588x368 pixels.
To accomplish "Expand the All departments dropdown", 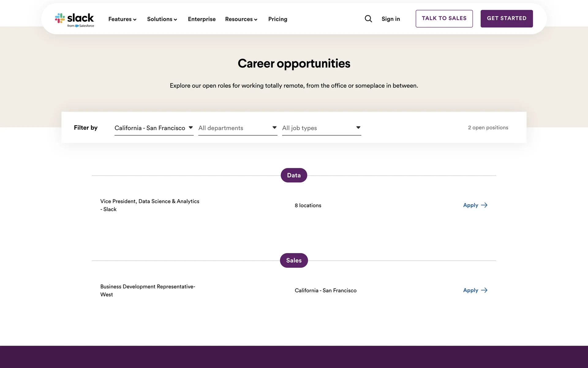I will [237, 128].
